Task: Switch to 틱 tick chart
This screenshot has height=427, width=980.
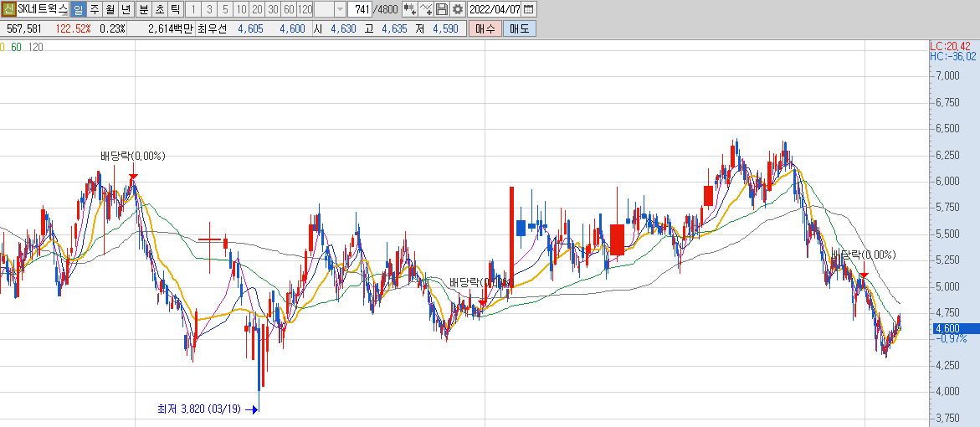Action: 175,9
